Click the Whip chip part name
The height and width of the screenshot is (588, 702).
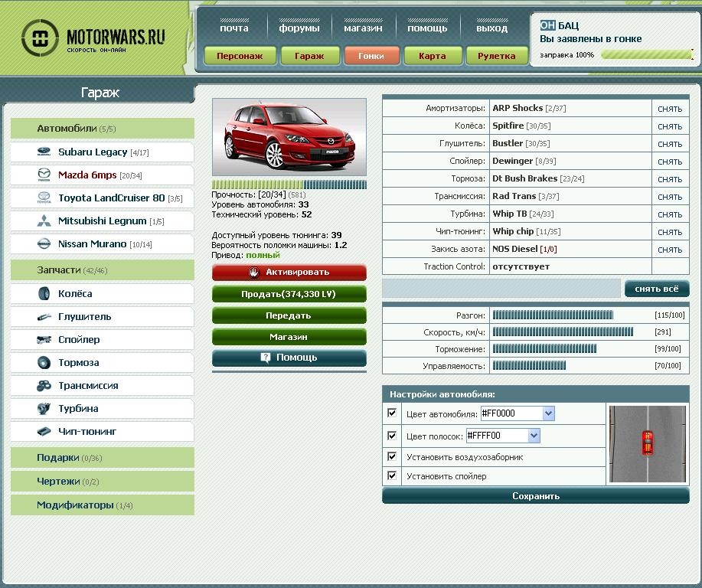point(513,231)
